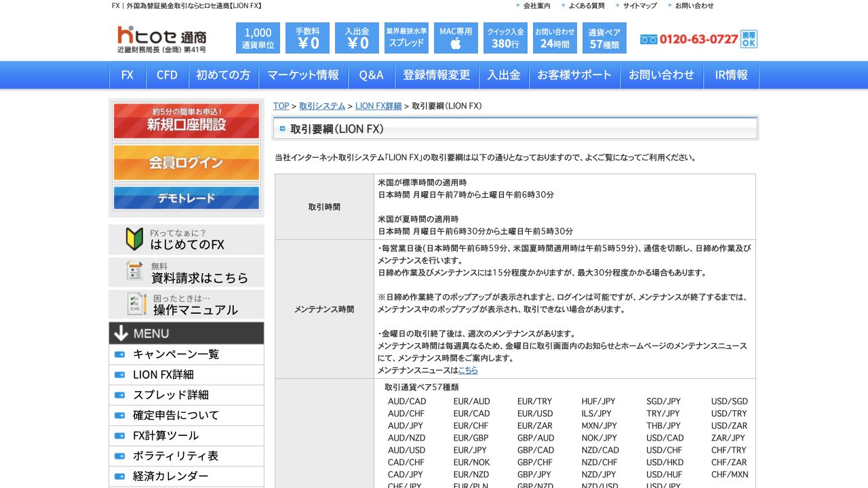Open the よくある質問 top link
Screen dimensions: 868x488
pos(586,5)
